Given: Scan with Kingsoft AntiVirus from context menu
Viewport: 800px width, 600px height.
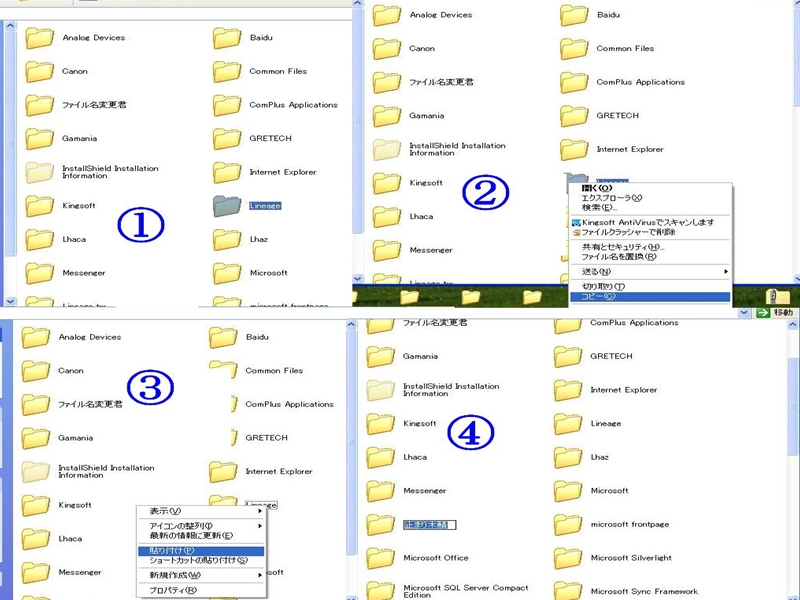Looking at the screenshot, I should [x=648, y=222].
